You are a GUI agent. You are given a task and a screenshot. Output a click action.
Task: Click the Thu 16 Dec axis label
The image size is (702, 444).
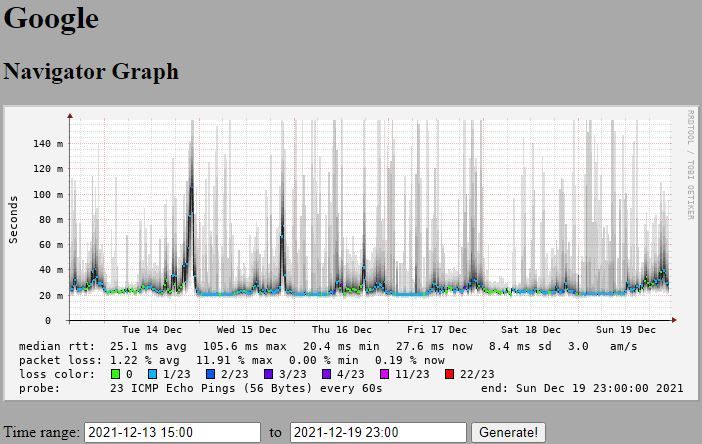tap(342, 330)
